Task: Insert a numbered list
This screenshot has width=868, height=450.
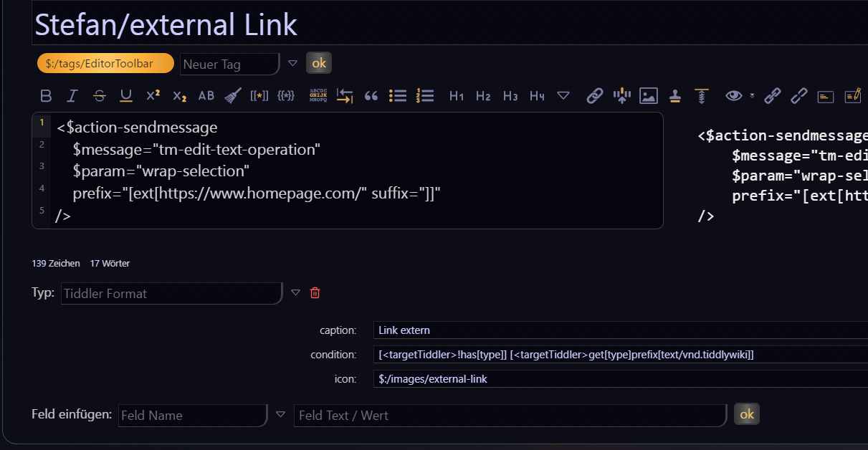Action: point(425,96)
